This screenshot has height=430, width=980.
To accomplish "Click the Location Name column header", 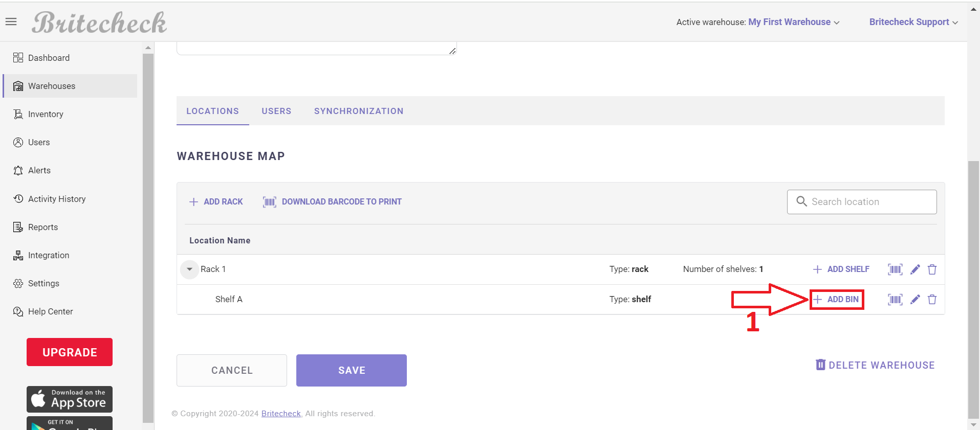I will coord(220,240).
